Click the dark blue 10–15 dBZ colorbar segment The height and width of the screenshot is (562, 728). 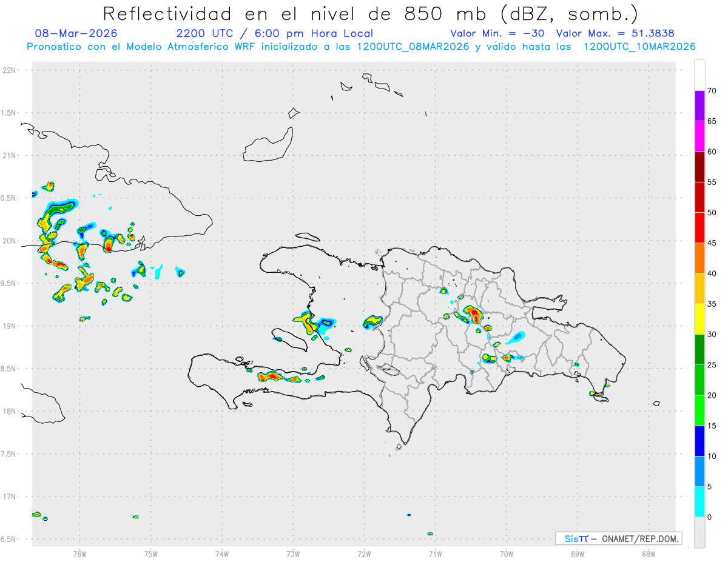(x=699, y=441)
